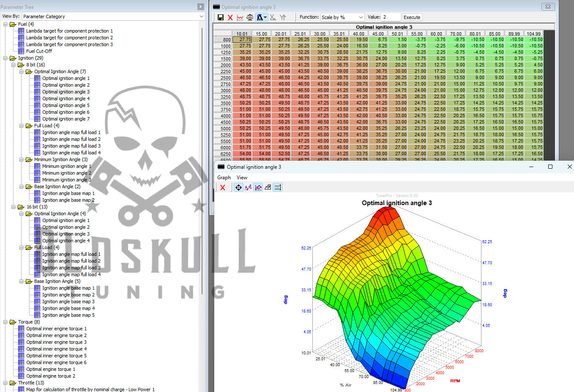Click the red X in table toolbar
Screen dimensions: 574x392
pyautogui.click(x=230, y=17)
